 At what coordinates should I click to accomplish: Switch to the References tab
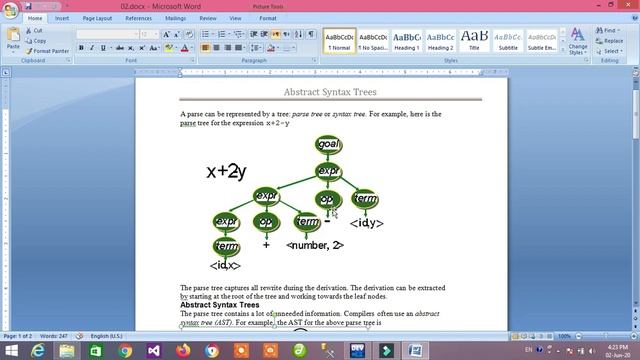[138, 18]
